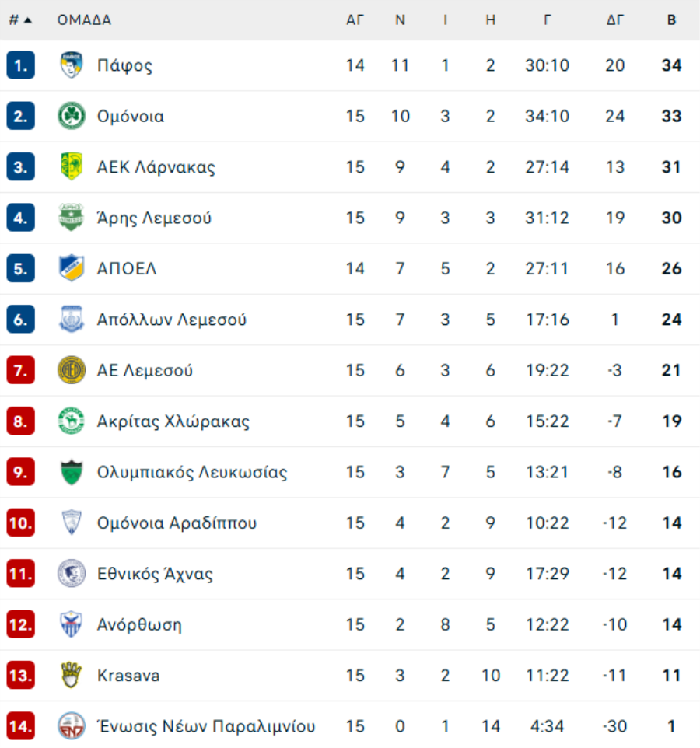Open the Ακρίτας Χλώρακας team page
This screenshot has width=700, height=748.
click(x=173, y=421)
